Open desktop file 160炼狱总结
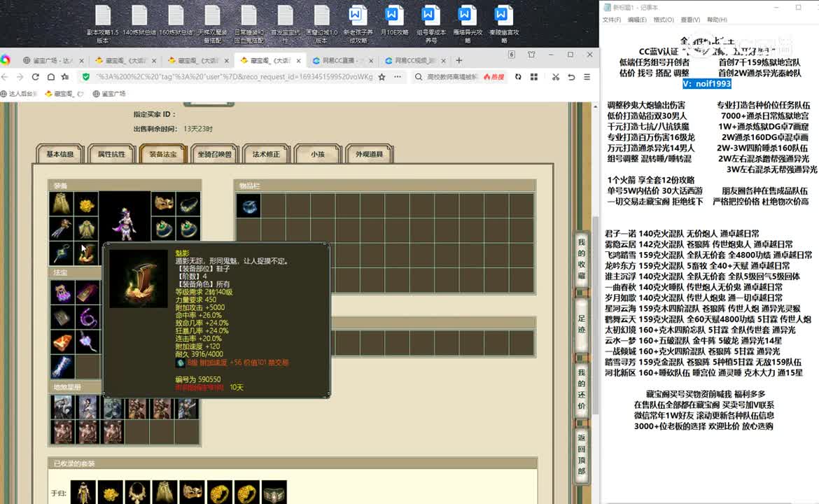Viewport: 819px width, 504px height. click(x=176, y=21)
